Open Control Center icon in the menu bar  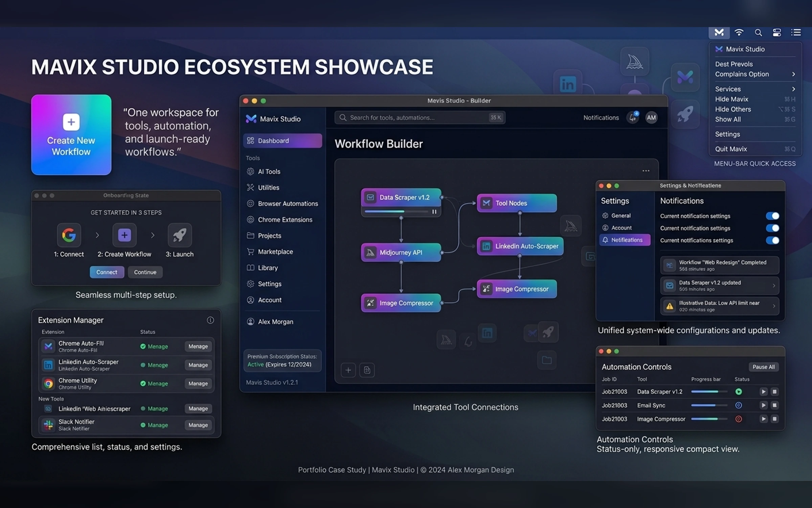[x=777, y=33]
